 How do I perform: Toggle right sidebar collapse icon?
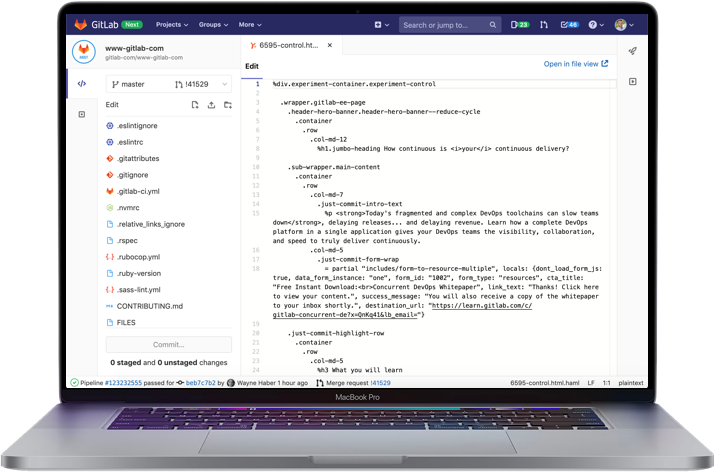point(632,81)
